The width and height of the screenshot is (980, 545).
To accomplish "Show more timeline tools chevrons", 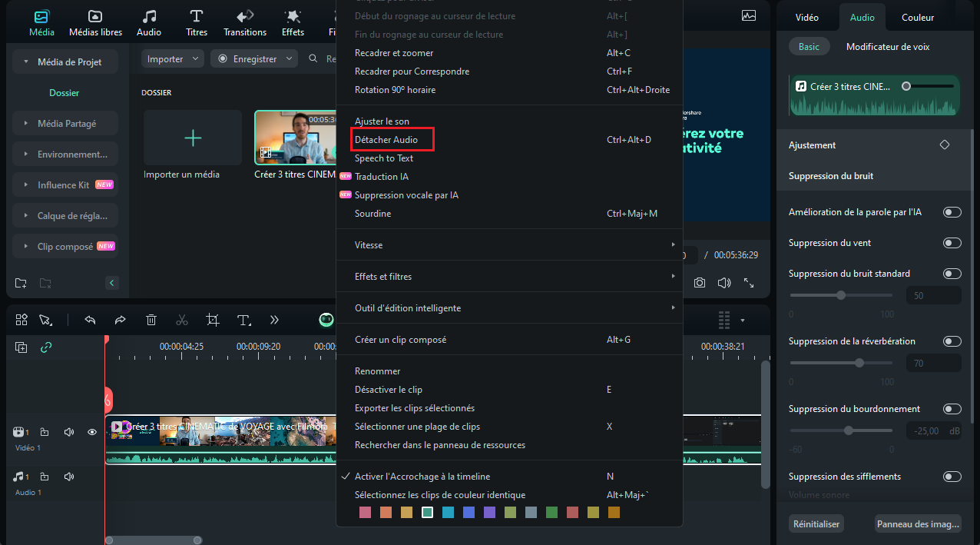I will 274,320.
